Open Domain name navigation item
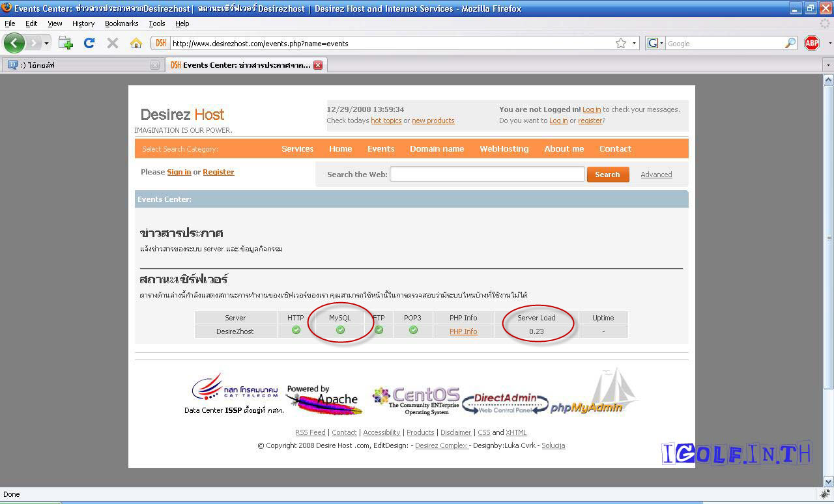This screenshot has height=504, width=834. click(437, 148)
